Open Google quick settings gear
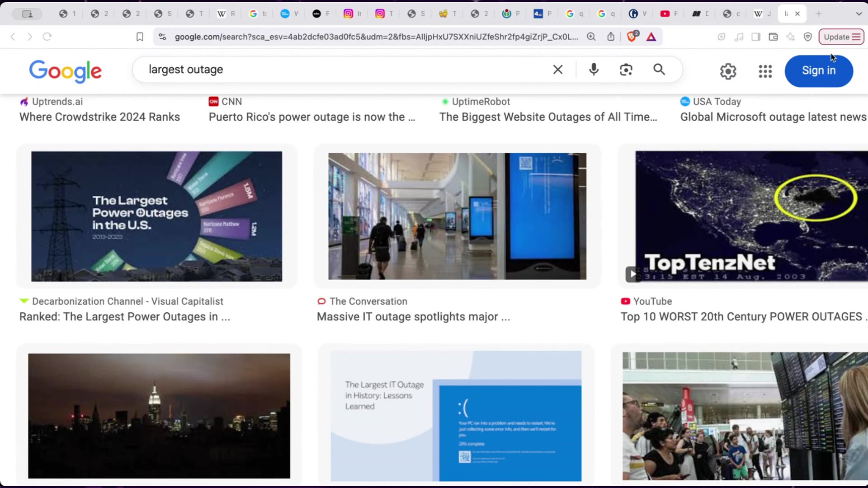 click(728, 71)
